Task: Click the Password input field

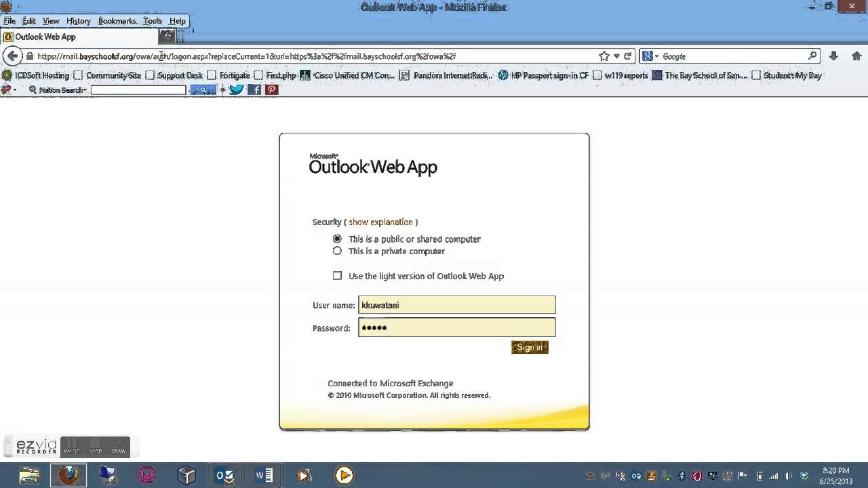Action: [x=457, y=327]
